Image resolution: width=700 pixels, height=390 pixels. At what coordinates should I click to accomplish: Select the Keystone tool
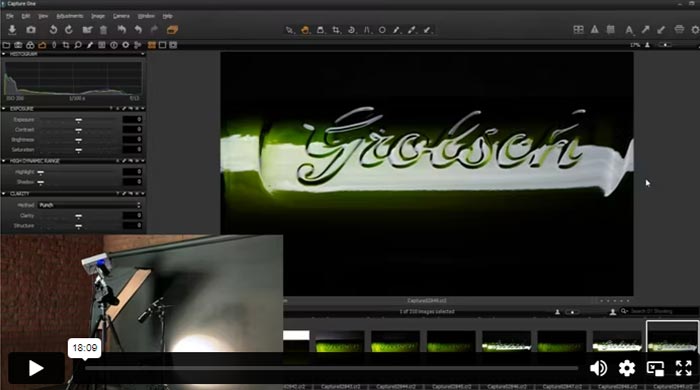click(x=367, y=30)
